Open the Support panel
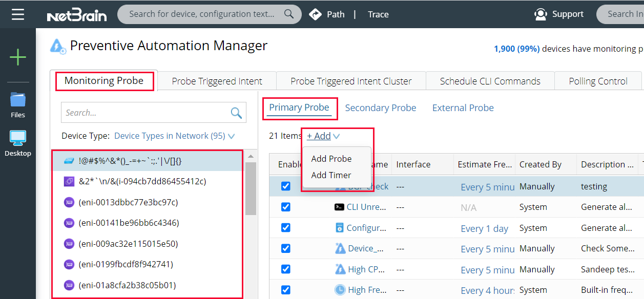644x299 pixels. 559,14
